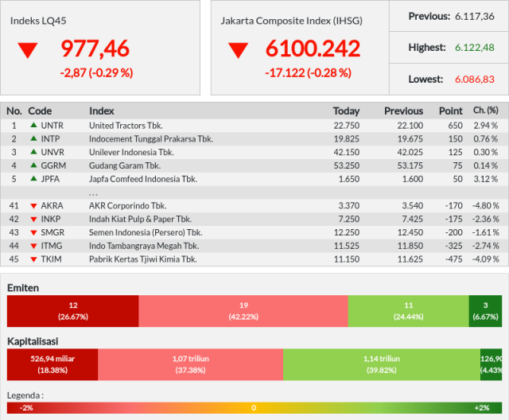Click the INTP stock code
Viewport: 509px width, 420px height.
50,139
